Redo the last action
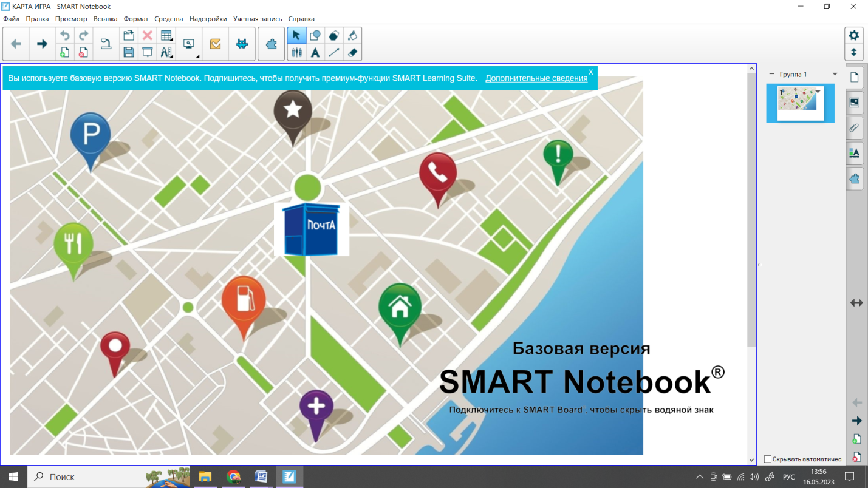Image resolution: width=868 pixels, height=488 pixels. click(x=84, y=36)
